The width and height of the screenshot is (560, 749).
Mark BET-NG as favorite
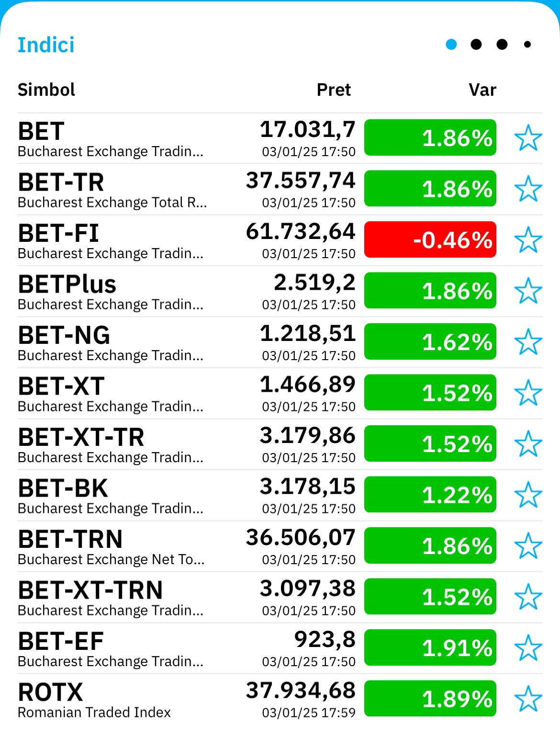[528, 342]
